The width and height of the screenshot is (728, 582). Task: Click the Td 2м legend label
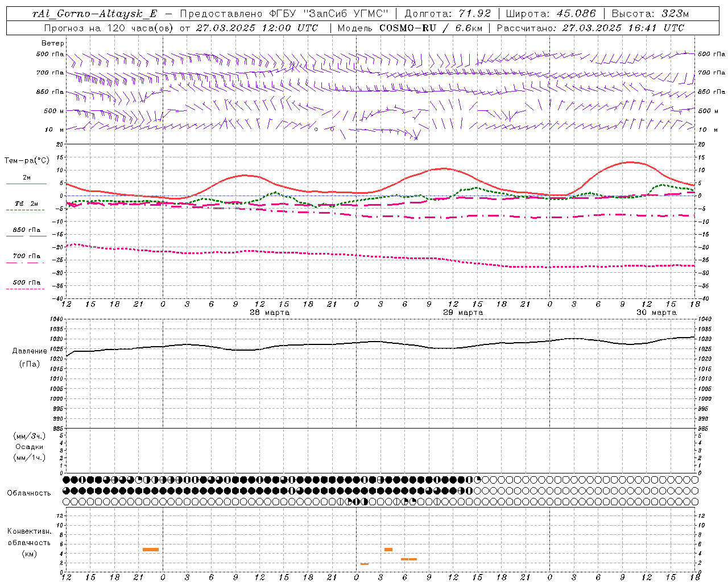pos(27,203)
